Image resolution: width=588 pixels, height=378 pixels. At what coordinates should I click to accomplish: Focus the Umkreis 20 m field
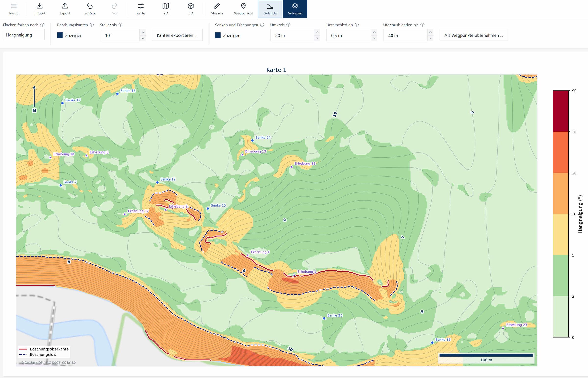pyautogui.click(x=292, y=35)
